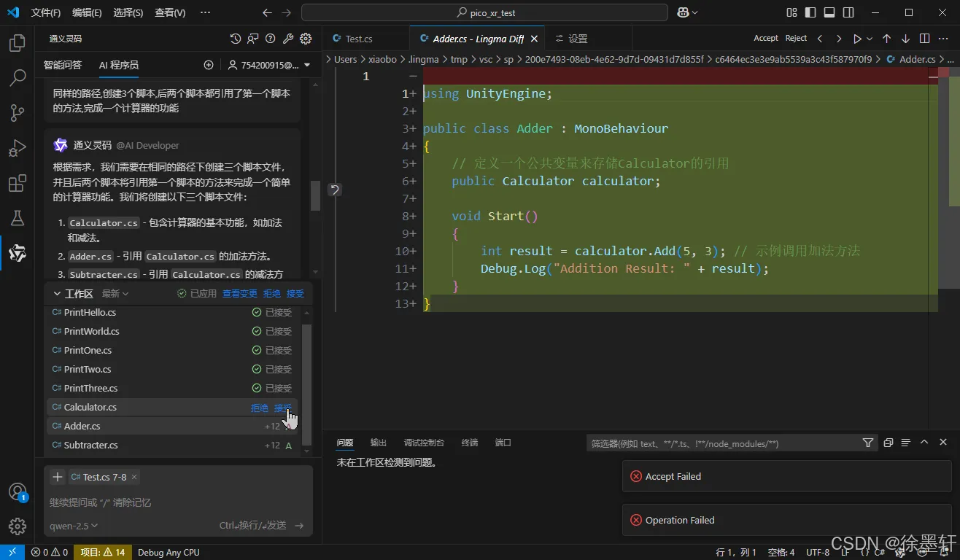The image size is (960, 560).
Task: Open the account 754200915@ dropdown
Action: tap(269, 65)
